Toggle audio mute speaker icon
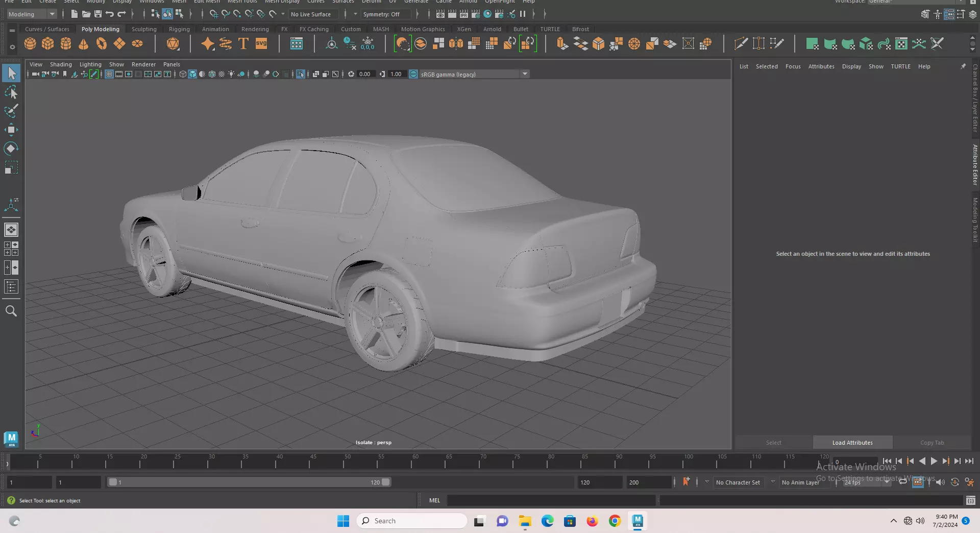The image size is (980, 533). coord(940,482)
